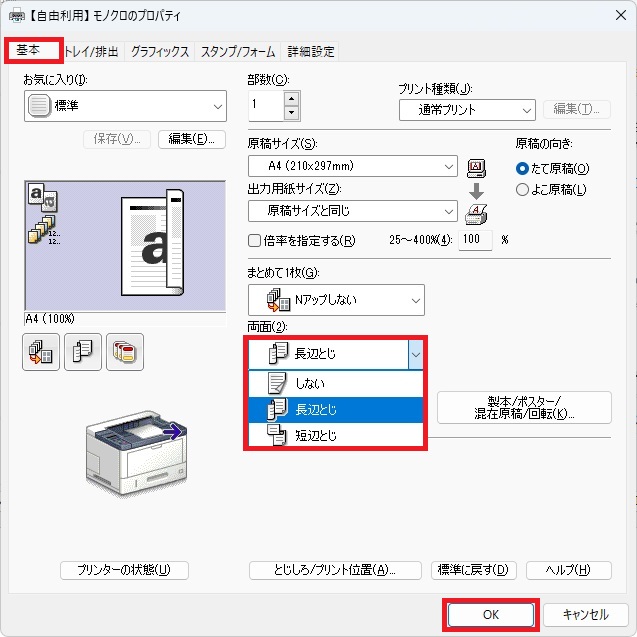This screenshot has height=637, width=637.
Task: Switch to トレイ/排出 tab
Action: [x=92, y=52]
